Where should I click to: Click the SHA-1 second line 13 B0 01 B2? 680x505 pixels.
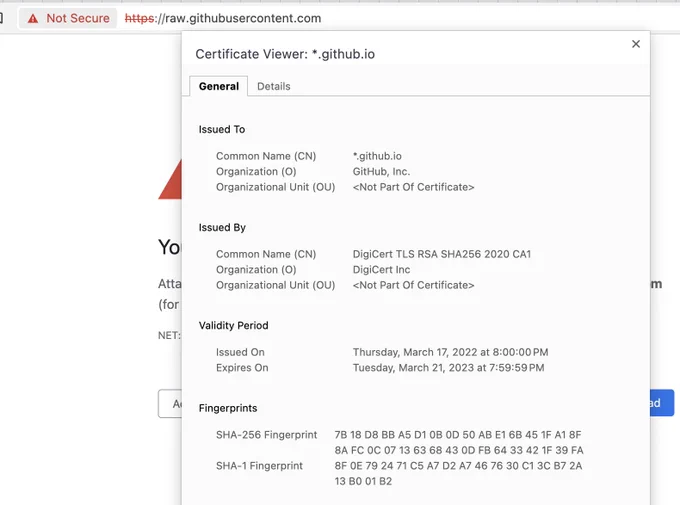coord(363,482)
